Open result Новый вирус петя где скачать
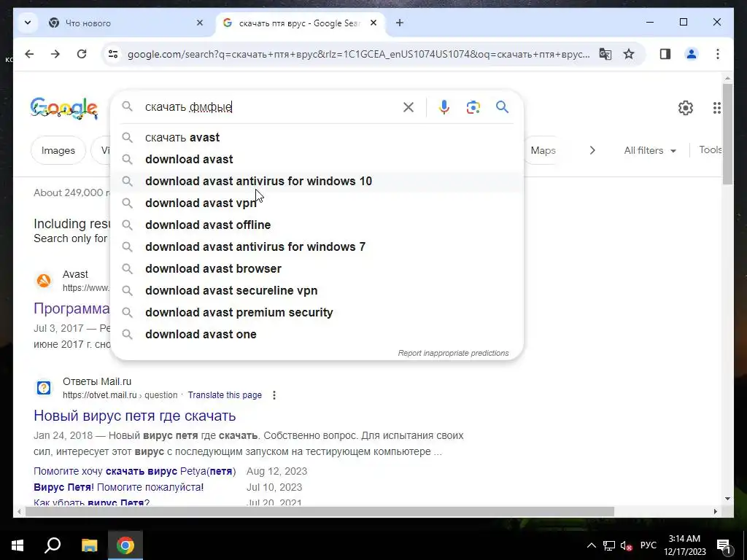The image size is (747, 560). point(135,416)
